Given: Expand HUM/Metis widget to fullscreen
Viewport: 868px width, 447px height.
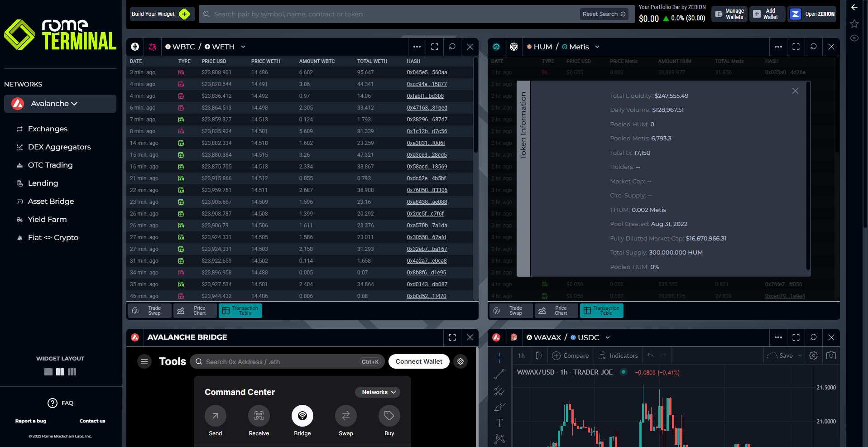Looking at the screenshot, I should click(796, 47).
